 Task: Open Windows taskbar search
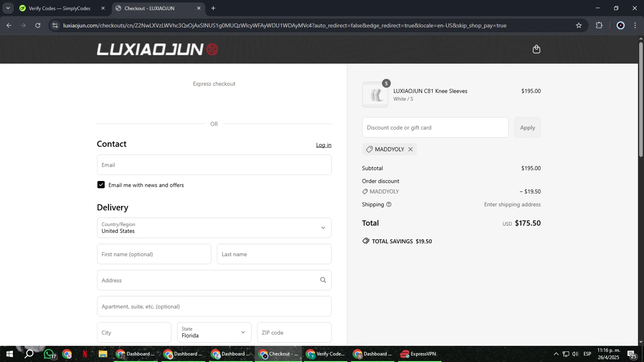click(29, 354)
